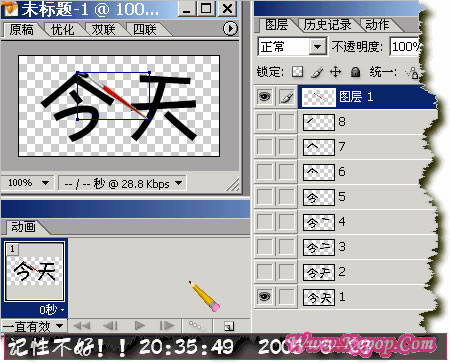This screenshot has height=363, width=450.
Task: Hide 图层 1 using its eye icon
Action: [265, 97]
